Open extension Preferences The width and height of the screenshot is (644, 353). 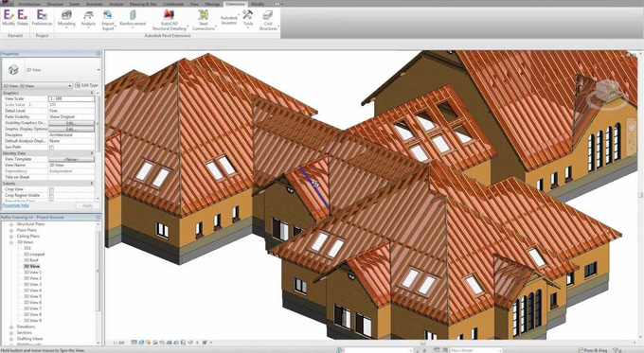(x=42, y=18)
